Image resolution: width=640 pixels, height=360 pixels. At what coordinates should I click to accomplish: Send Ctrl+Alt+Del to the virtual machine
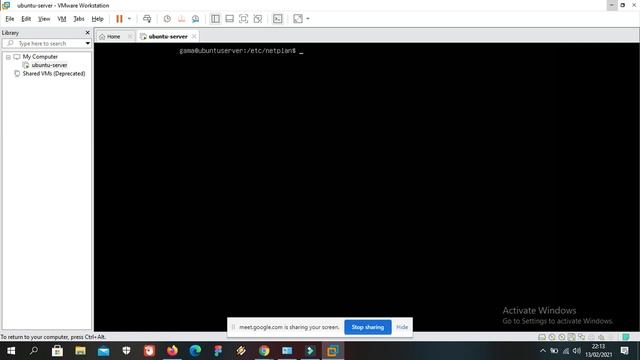click(x=147, y=19)
